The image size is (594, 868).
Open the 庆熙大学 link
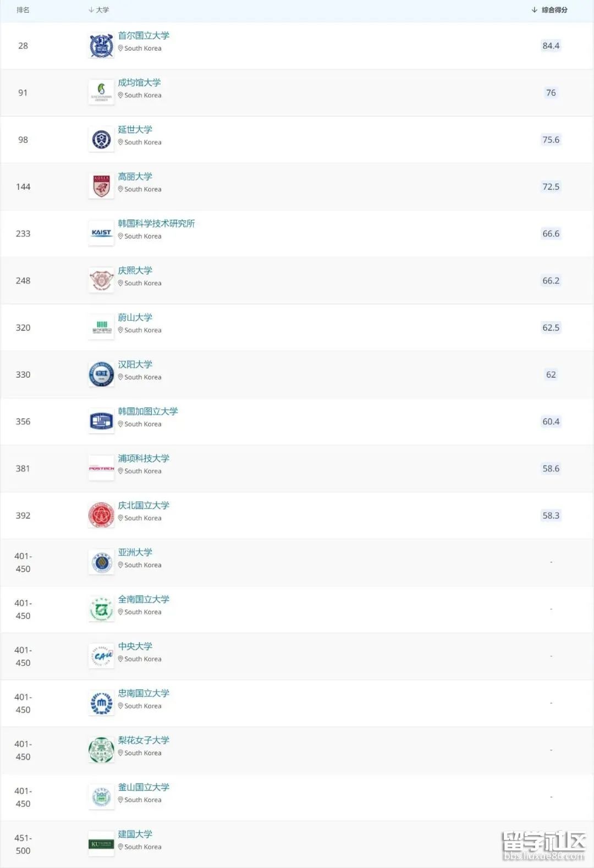point(135,270)
